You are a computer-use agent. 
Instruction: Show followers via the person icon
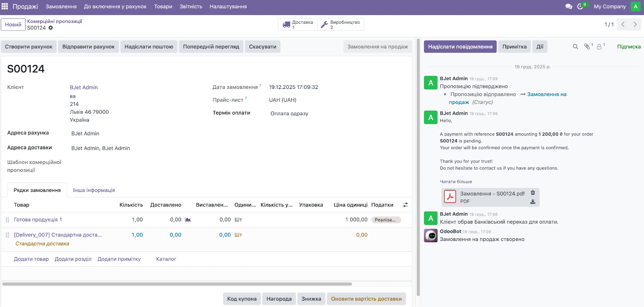(x=599, y=47)
